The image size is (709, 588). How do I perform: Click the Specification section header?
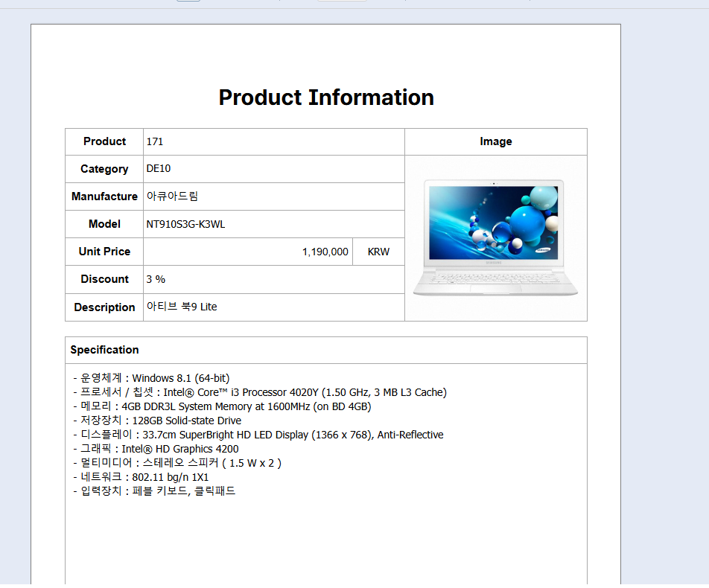pos(104,350)
